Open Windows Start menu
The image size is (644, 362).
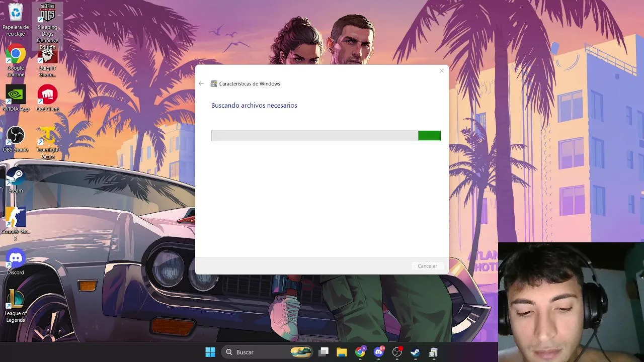[210, 352]
